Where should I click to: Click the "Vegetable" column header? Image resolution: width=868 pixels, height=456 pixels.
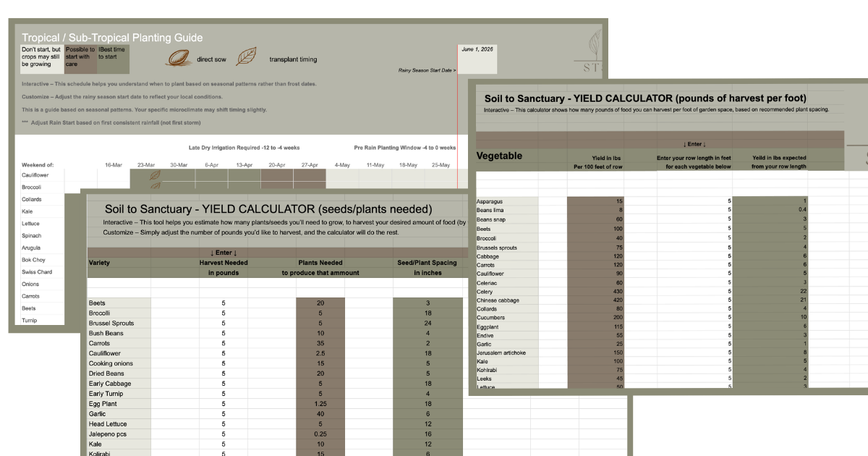point(499,156)
